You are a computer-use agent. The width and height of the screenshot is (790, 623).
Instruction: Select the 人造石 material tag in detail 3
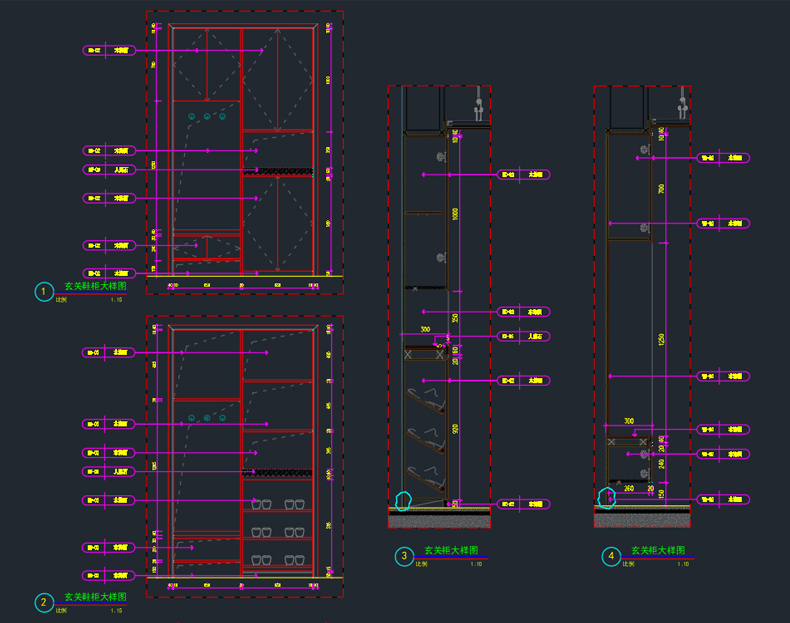tap(523, 336)
